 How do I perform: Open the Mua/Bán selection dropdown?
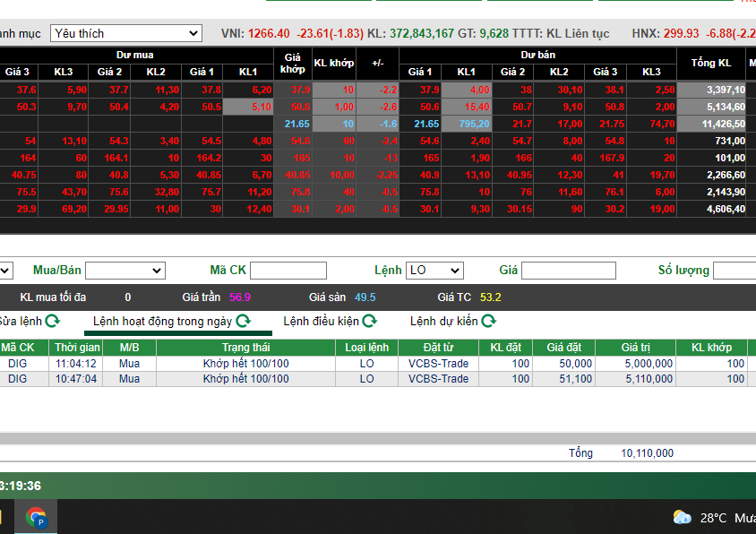[x=124, y=271]
